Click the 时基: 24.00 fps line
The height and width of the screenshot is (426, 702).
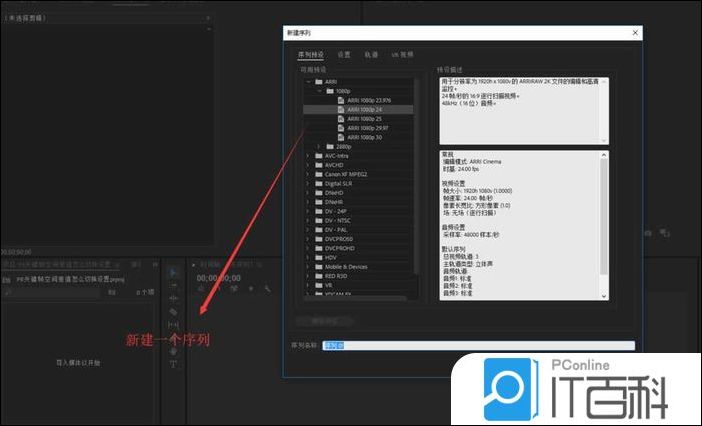click(x=461, y=169)
